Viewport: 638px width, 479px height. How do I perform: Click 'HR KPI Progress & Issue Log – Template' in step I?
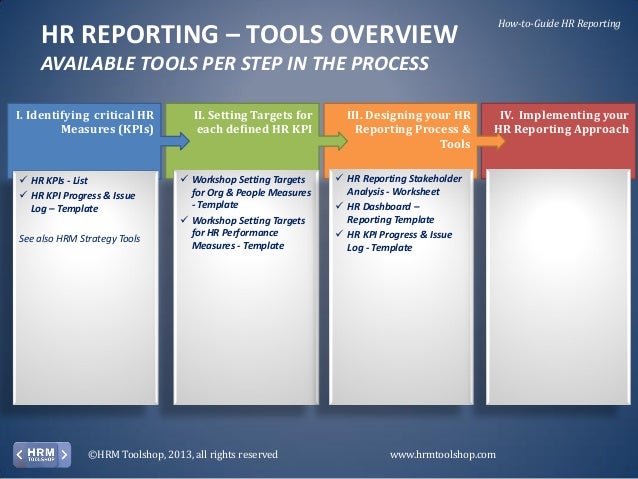pyautogui.click(x=83, y=202)
